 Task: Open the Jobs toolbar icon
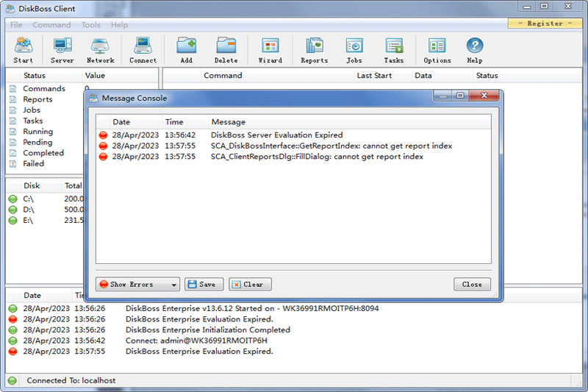pos(354,50)
